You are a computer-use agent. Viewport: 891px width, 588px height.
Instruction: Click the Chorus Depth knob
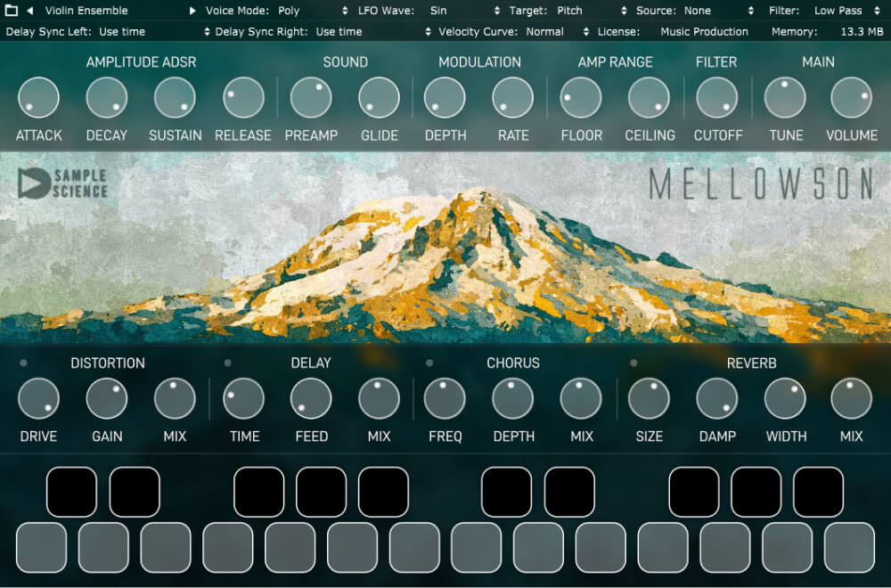coord(512,399)
